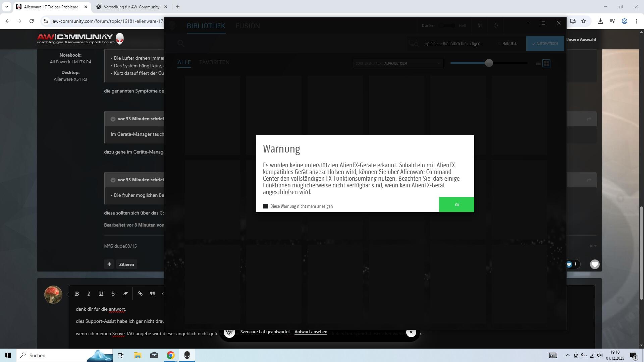
Task: Open the settings sliders icon in Command Center
Action: [480, 25]
